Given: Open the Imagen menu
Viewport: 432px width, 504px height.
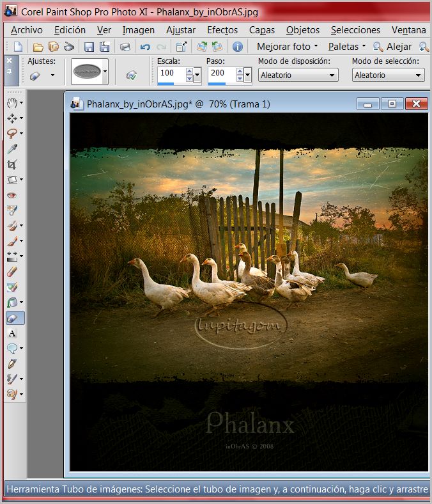Looking at the screenshot, I should tap(139, 30).
